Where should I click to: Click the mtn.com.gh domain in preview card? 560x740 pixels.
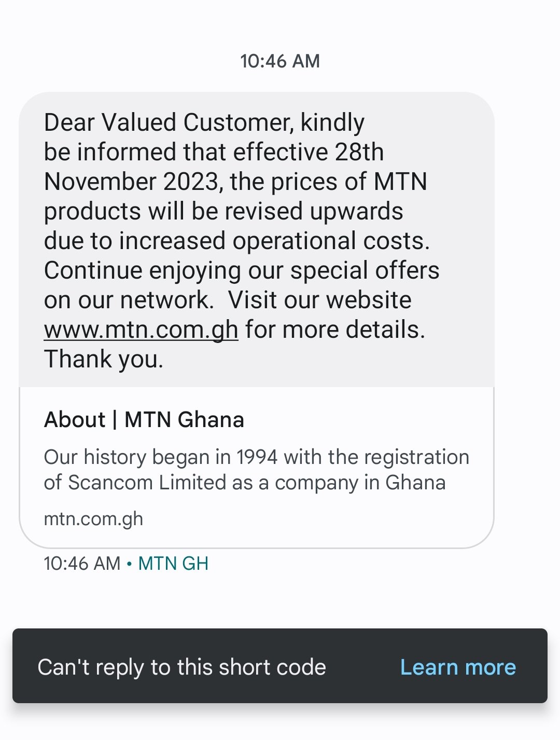coord(93,519)
